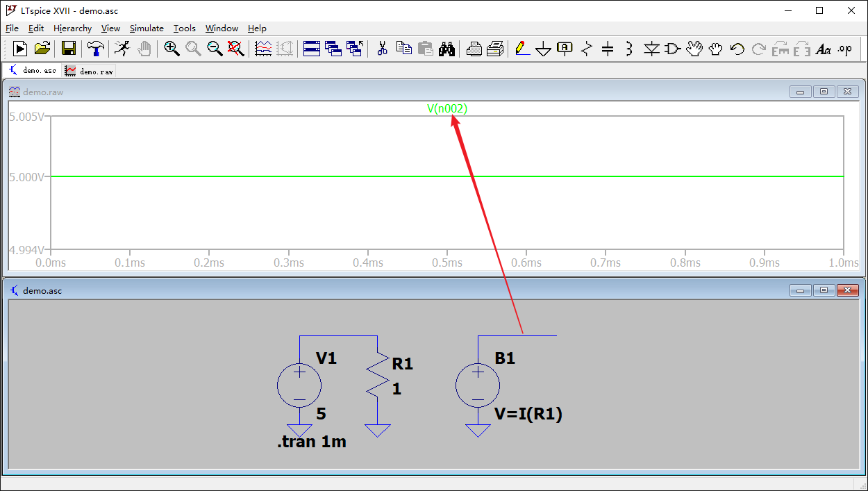
Task: Halt the running simulation
Action: pyautogui.click(x=122, y=49)
